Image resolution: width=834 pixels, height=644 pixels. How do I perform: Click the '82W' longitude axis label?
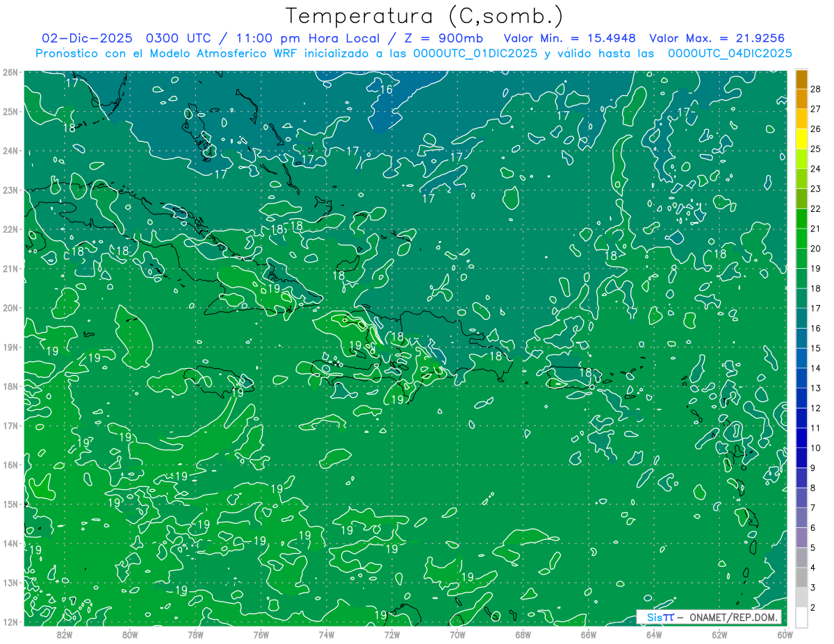65,634
